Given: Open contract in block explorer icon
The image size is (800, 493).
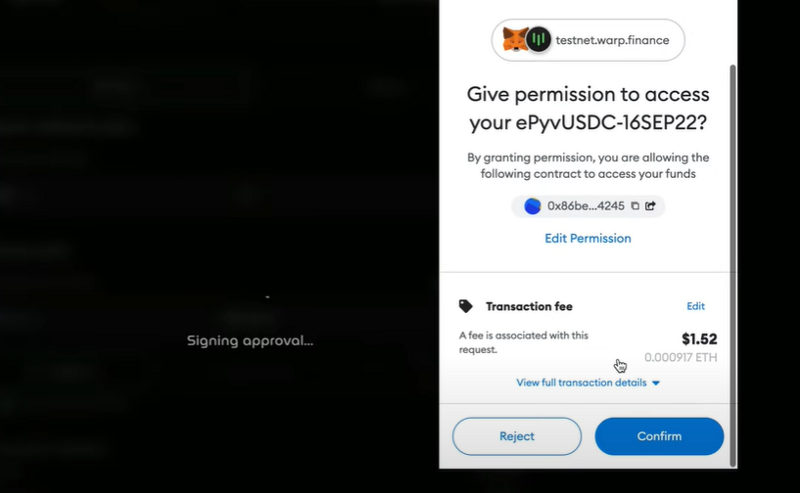Looking at the screenshot, I should coord(650,206).
